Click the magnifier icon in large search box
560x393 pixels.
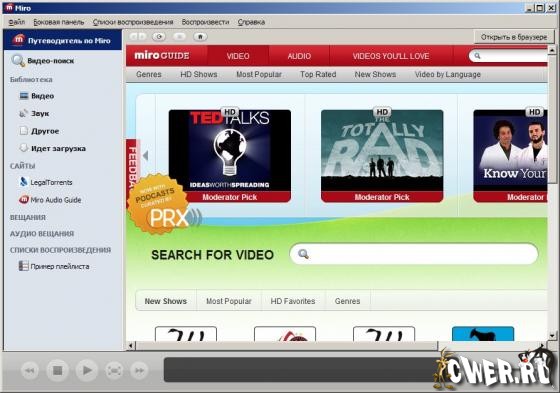303,254
